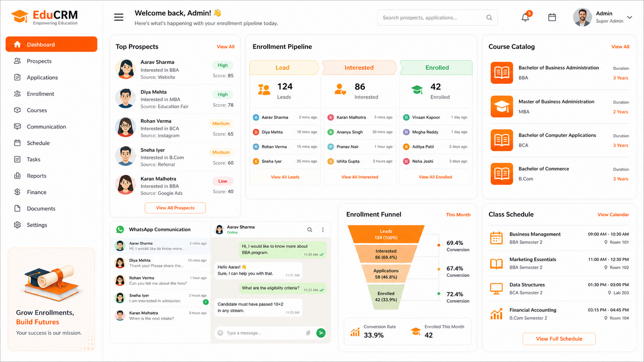The width and height of the screenshot is (644, 362).
Task: Open View Calendar link in Class Schedule
Action: point(613,215)
